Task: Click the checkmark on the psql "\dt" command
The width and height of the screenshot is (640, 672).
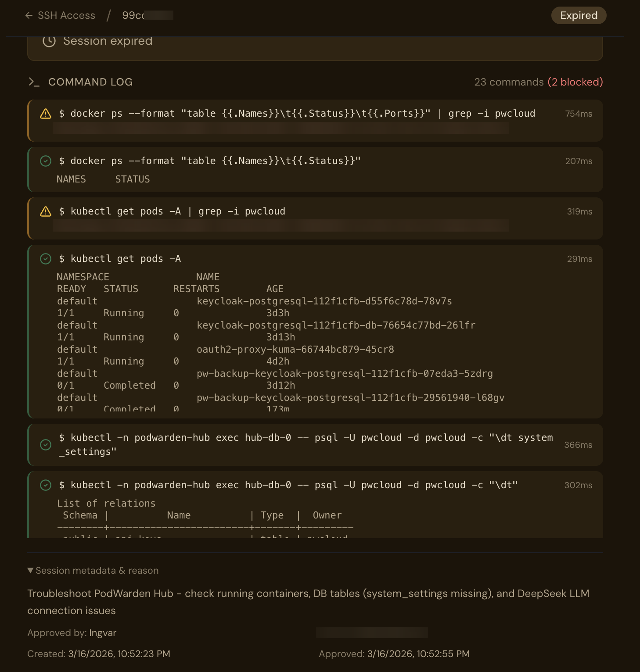Action: pyautogui.click(x=46, y=485)
